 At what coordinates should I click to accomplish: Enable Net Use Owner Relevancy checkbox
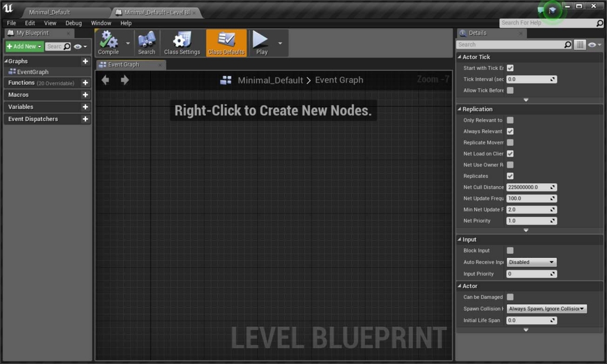tap(510, 165)
